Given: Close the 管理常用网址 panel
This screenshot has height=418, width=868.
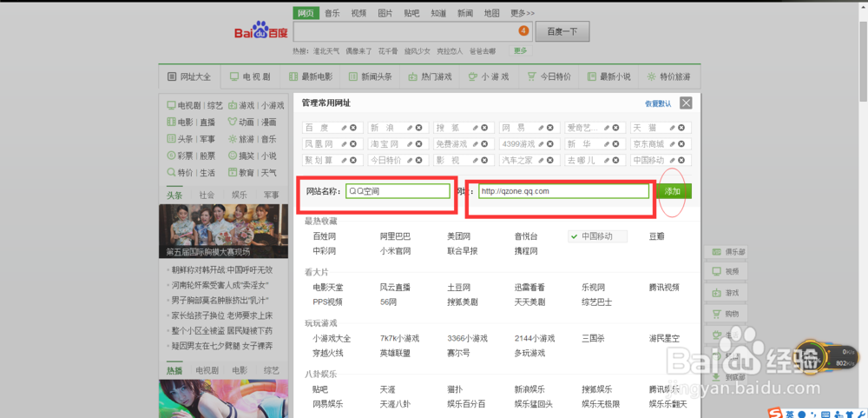Looking at the screenshot, I should click(686, 103).
